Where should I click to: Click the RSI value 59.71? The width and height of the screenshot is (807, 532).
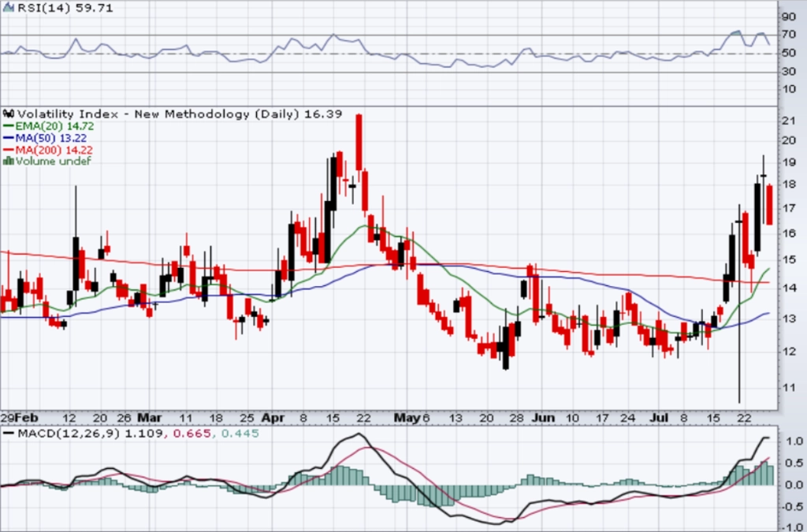pos(93,8)
